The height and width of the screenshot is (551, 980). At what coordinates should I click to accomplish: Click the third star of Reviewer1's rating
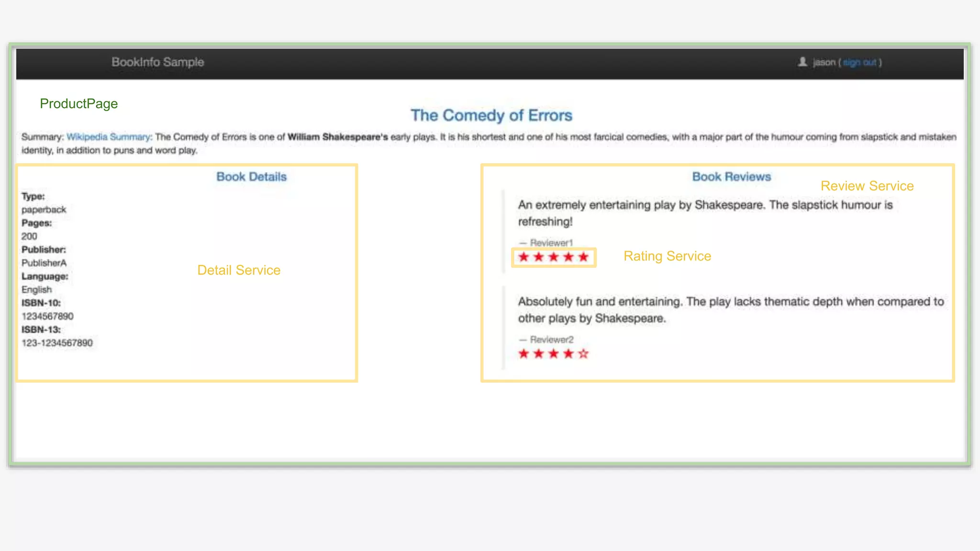553,257
